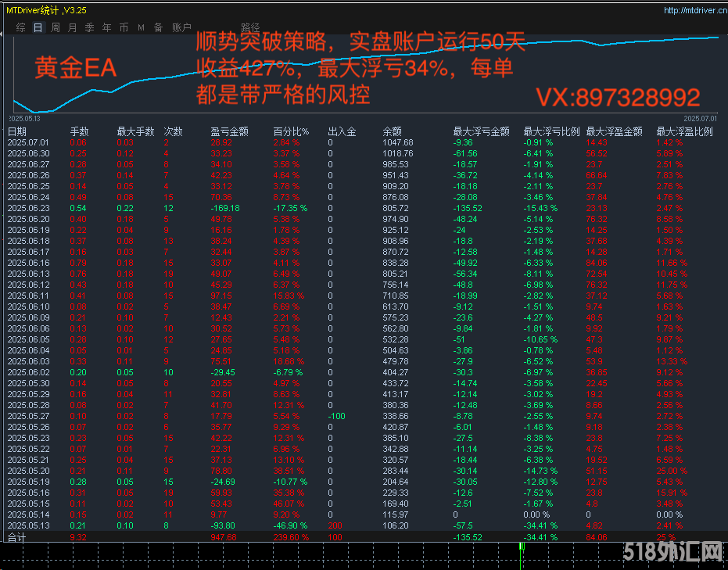Switch to the 年 yearly tab
Viewport: 728px width, 570px height.
click(106, 28)
